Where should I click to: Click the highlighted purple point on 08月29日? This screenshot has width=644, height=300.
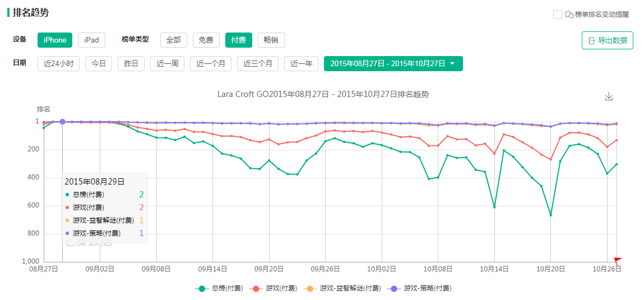point(62,122)
